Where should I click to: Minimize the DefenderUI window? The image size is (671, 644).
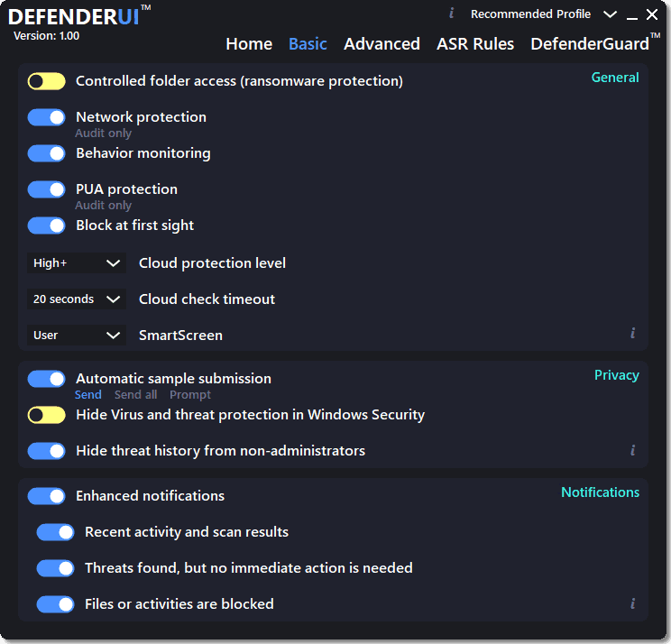[x=632, y=15]
